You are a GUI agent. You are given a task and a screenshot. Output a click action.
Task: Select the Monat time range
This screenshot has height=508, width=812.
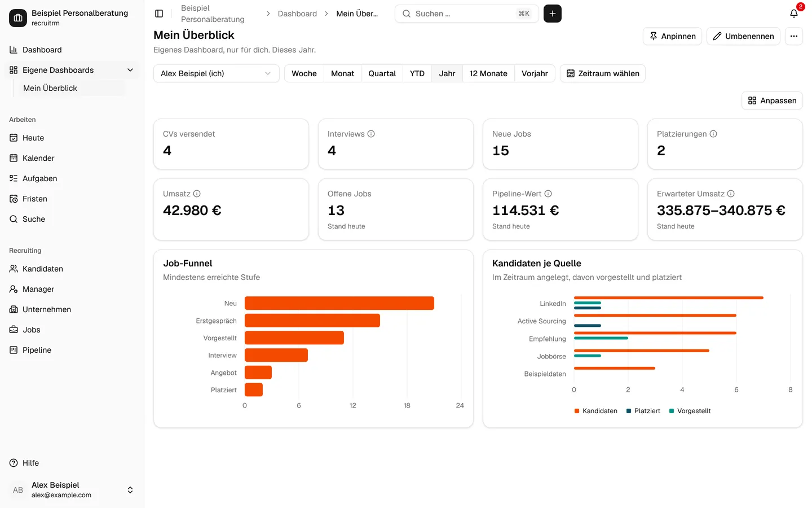342,73
